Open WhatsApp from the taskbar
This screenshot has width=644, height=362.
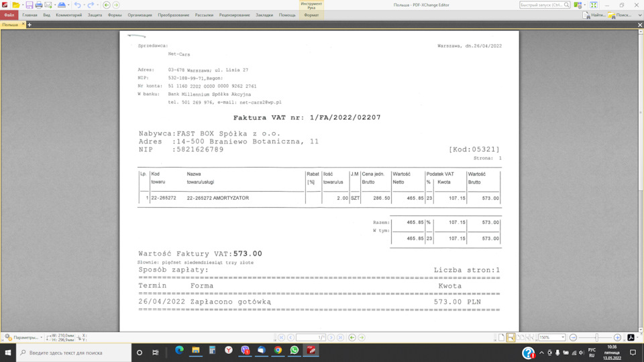294,351
